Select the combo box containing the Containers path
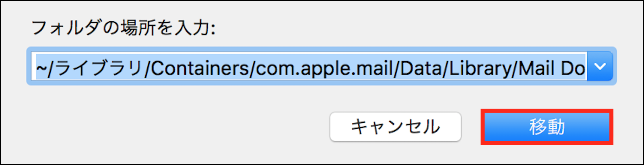The height and width of the screenshot is (165, 644). coord(322,66)
